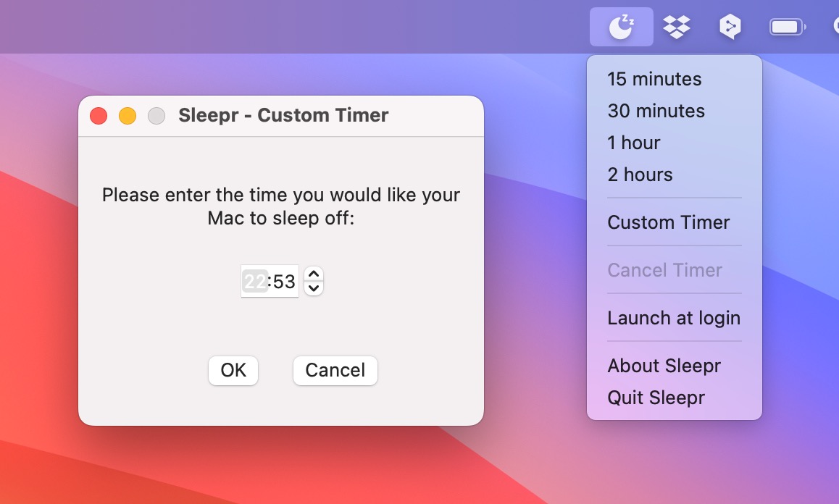Open the Sleepr moon menu bar icon
This screenshot has width=839, height=504.
[622, 26]
